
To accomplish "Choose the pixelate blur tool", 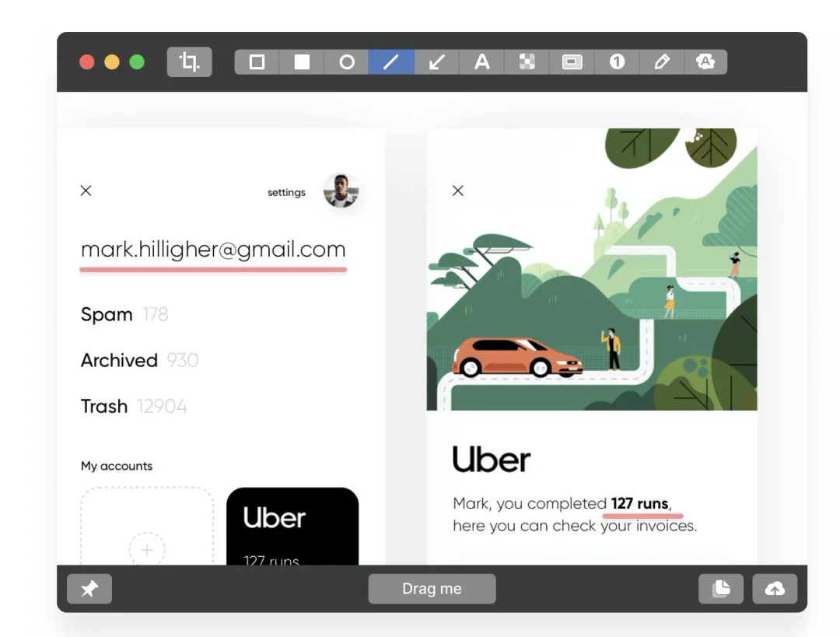I will 527,61.
